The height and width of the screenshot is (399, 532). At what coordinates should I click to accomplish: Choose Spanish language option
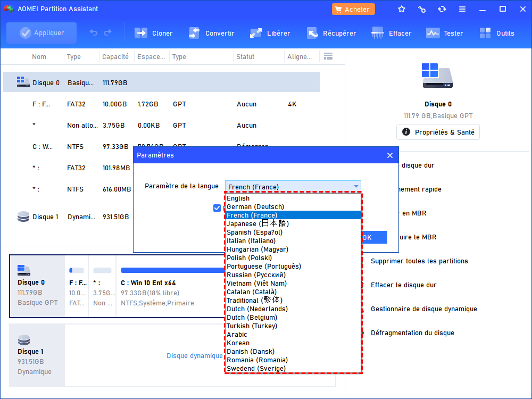[293, 232]
